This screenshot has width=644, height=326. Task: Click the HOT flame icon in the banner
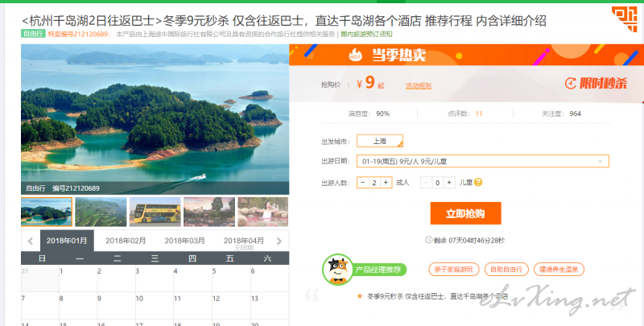pos(355,55)
